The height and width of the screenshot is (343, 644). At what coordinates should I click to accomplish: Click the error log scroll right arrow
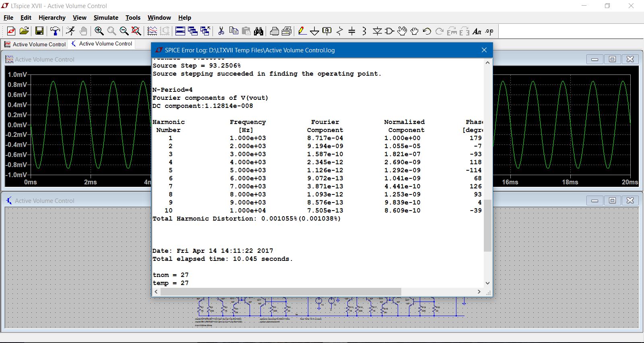[x=479, y=291]
